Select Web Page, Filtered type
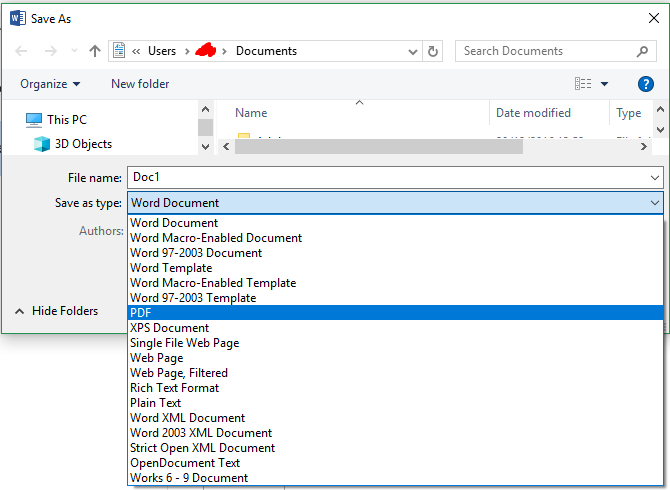This screenshot has height=490, width=670. [396, 373]
